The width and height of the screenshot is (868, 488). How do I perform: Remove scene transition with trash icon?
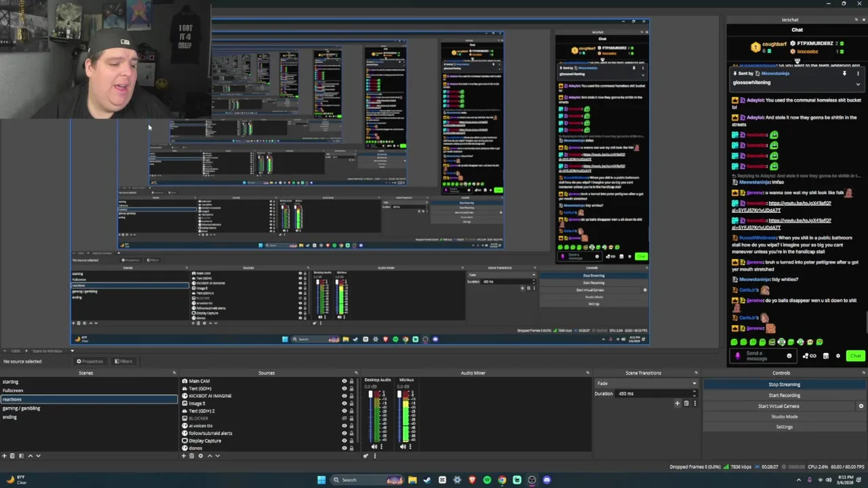686,403
